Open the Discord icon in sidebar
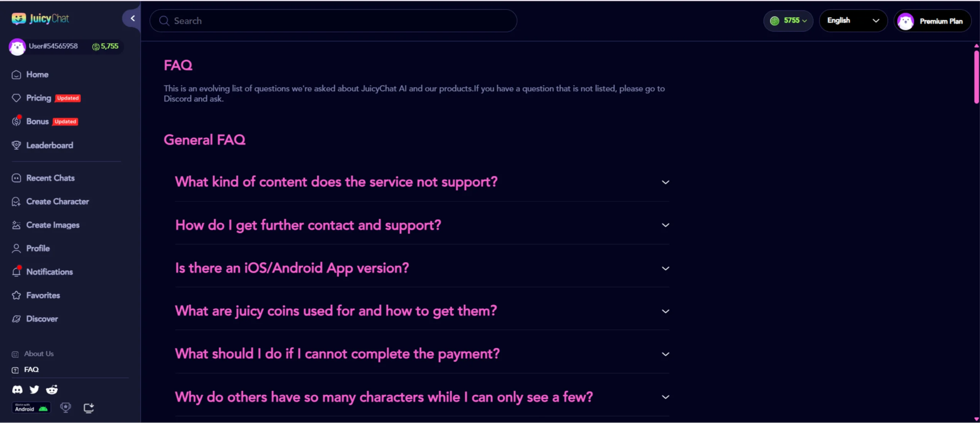The height and width of the screenshot is (423, 980). (17, 389)
